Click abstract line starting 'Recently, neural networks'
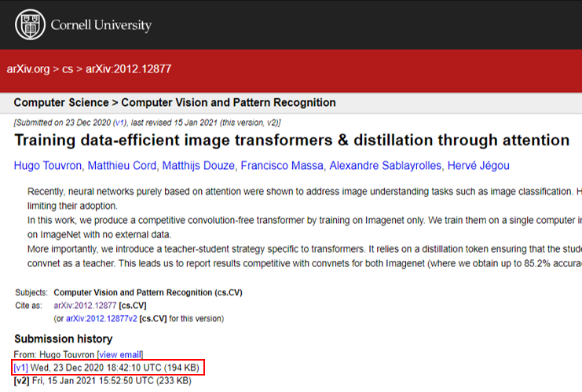The image size is (582, 392). pos(305,192)
